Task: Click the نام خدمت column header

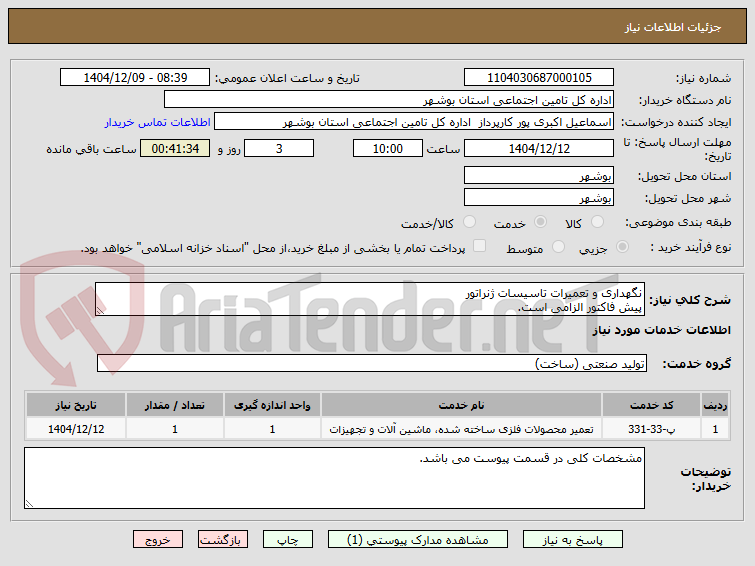Action: click(x=461, y=405)
